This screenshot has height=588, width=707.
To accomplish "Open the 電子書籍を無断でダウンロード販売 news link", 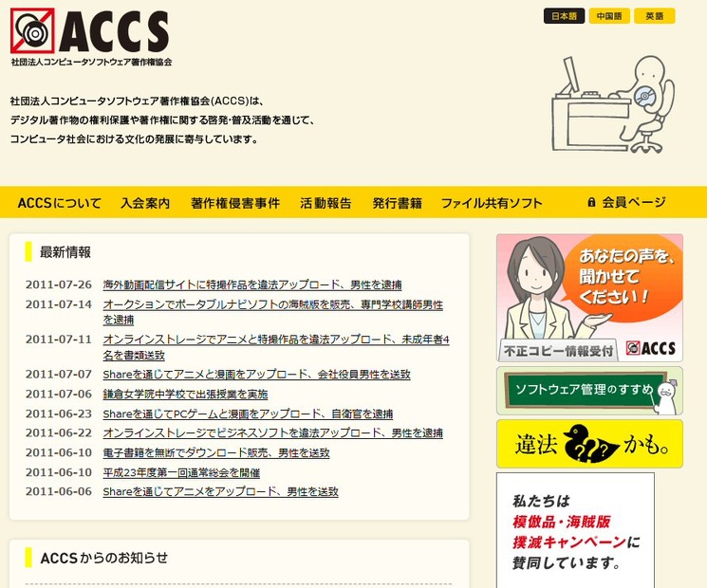I will pyautogui.click(x=216, y=452).
